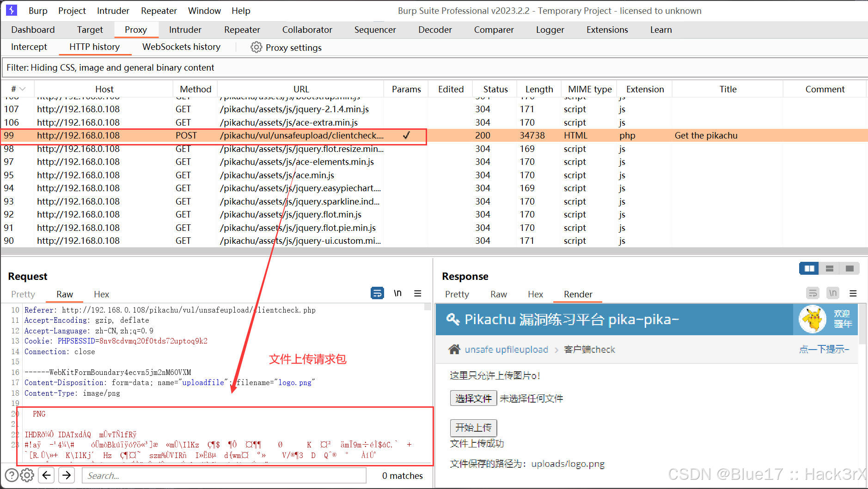The width and height of the screenshot is (868, 489).
Task: Switch to the Sequencer tab
Action: [375, 30]
